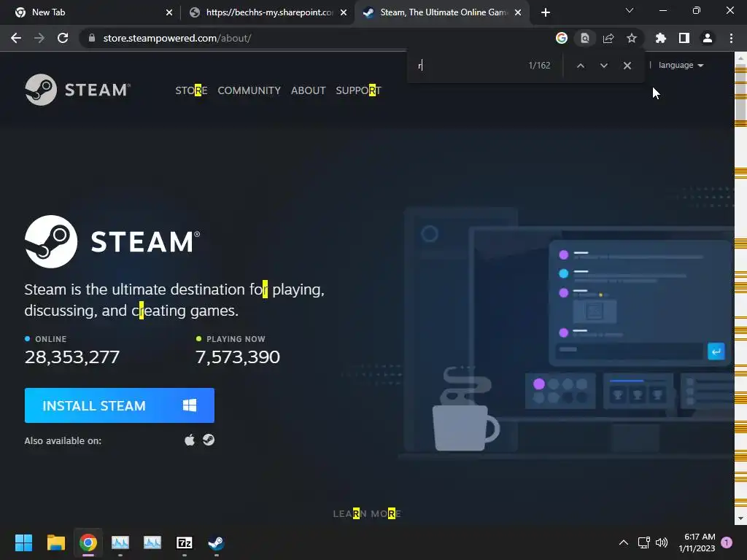Screen dimensions: 747x560
Task: Open the notification badge in taskbar
Action: pyautogui.click(x=727, y=542)
